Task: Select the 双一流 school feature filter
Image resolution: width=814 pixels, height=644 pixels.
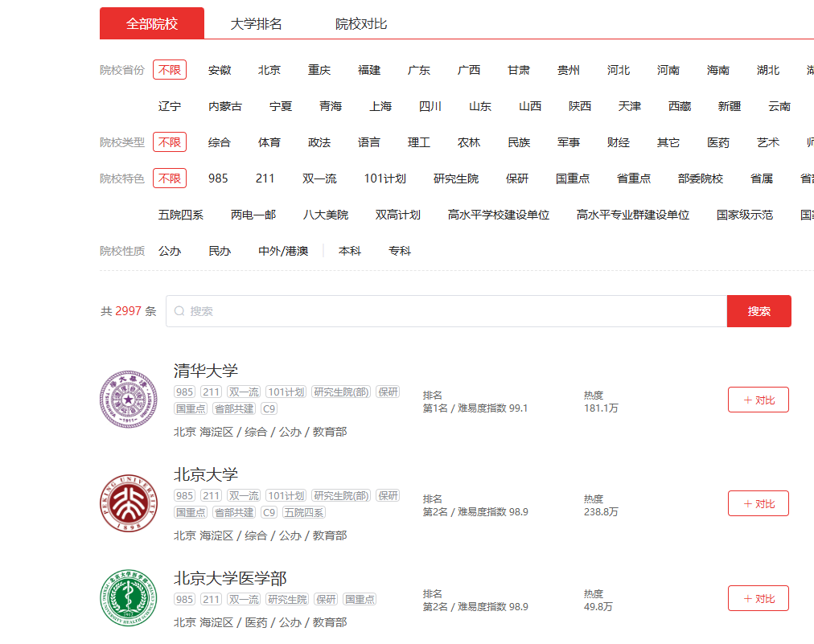Action: coord(318,178)
